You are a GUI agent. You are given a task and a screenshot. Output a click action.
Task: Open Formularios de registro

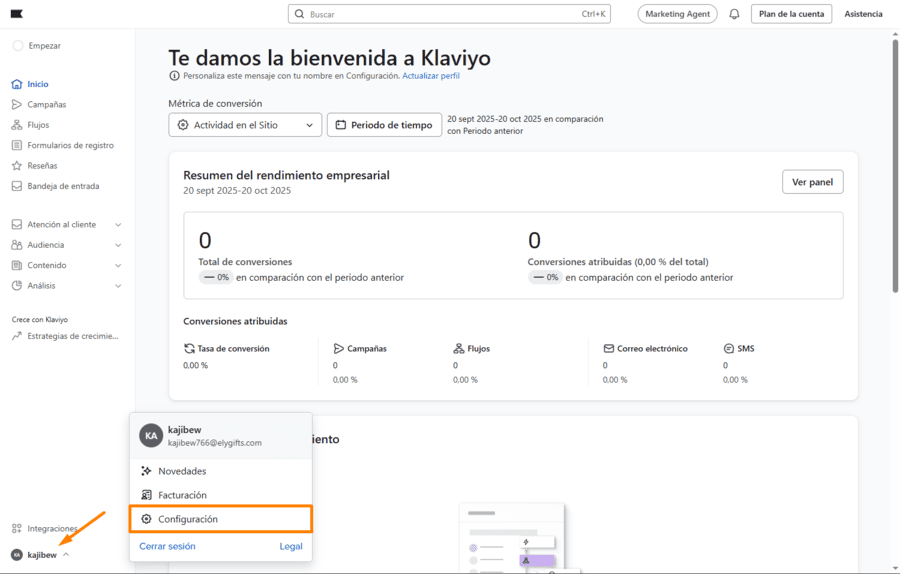[70, 145]
